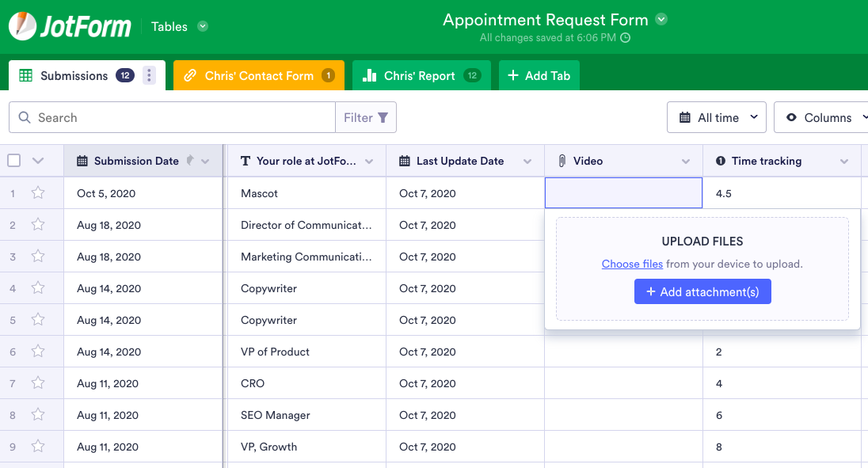Viewport: 868px width, 468px height.
Task: Click the Add Tab button
Action: click(539, 76)
